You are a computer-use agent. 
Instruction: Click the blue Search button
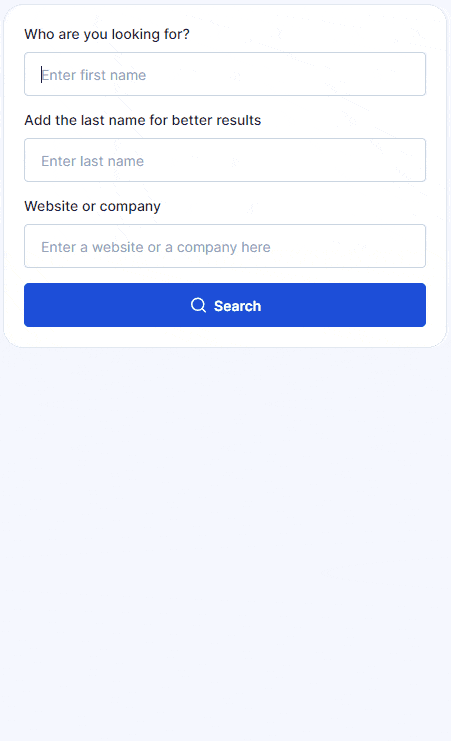tap(225, 305)
